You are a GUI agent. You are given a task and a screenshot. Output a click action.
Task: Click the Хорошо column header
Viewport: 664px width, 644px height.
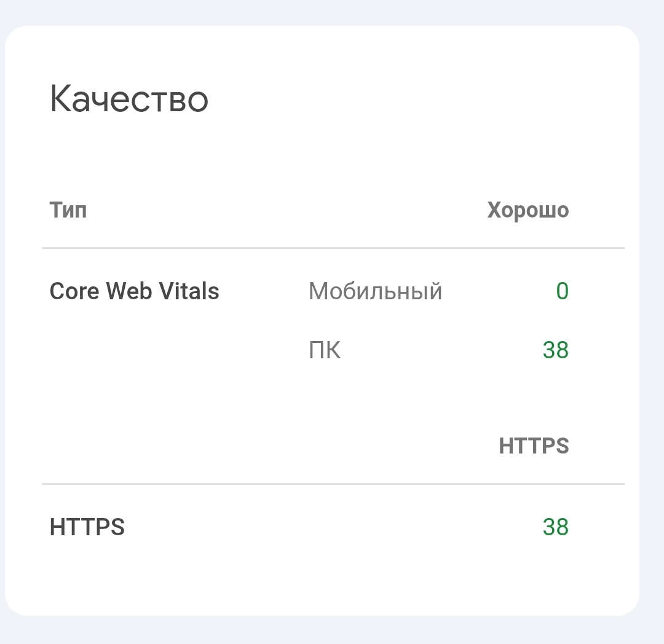528,210
